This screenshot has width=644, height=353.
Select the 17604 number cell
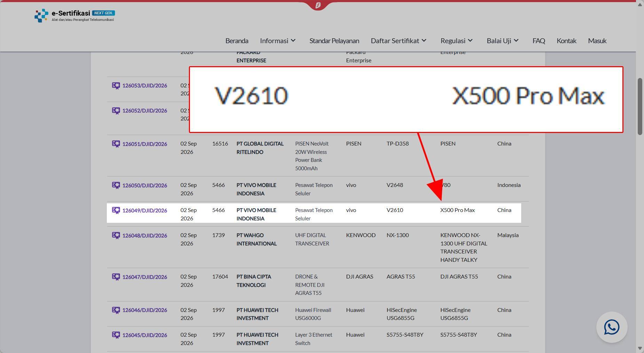click(220, 277)
